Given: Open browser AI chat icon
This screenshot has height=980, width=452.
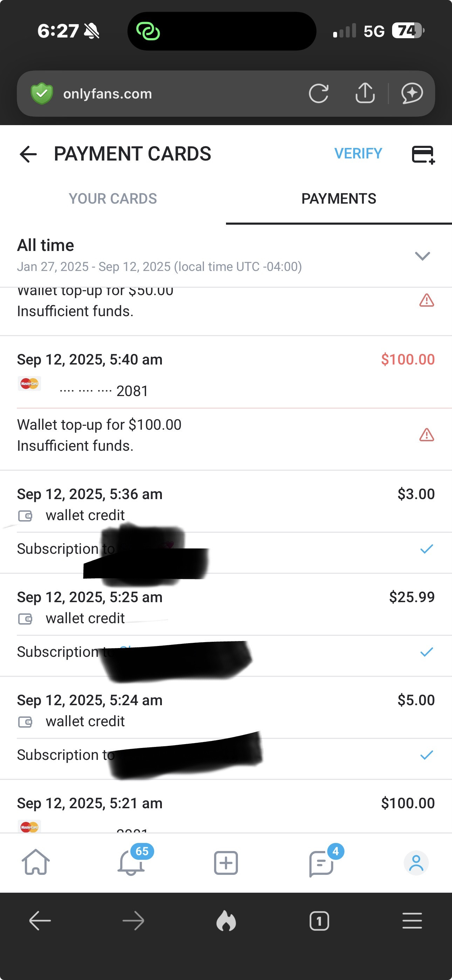Looking at the screenshot, I should click(x=412, y=94).
